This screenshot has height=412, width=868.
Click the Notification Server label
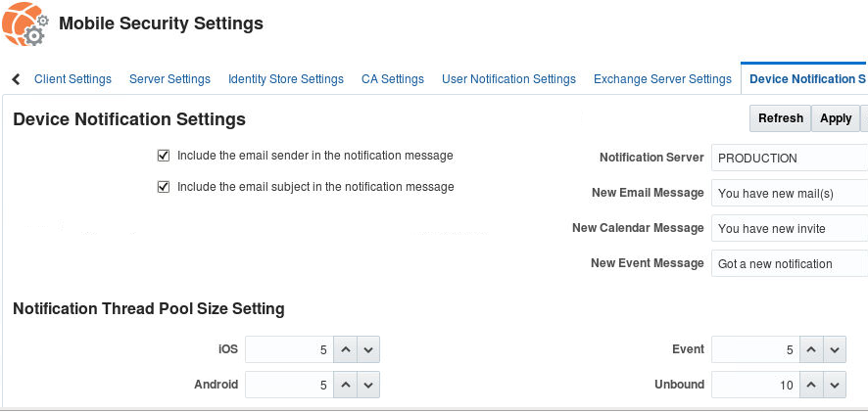pos(651,158)
